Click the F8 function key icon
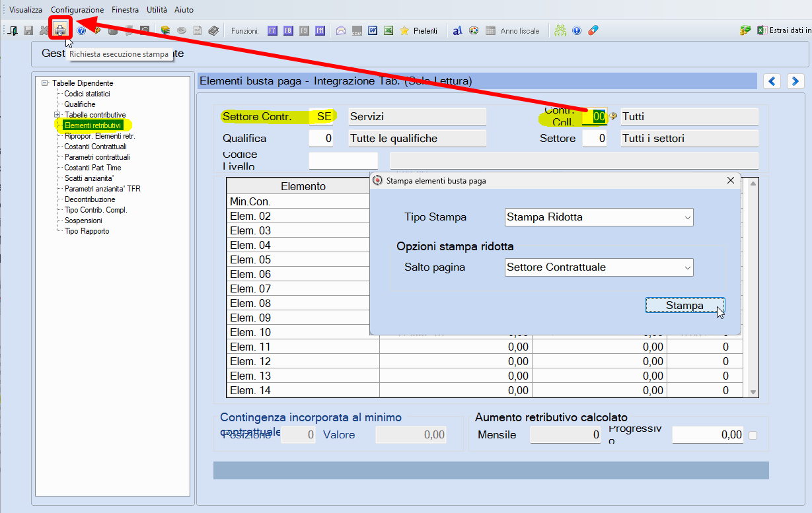The image size is (812, 513). coord(288,30)
